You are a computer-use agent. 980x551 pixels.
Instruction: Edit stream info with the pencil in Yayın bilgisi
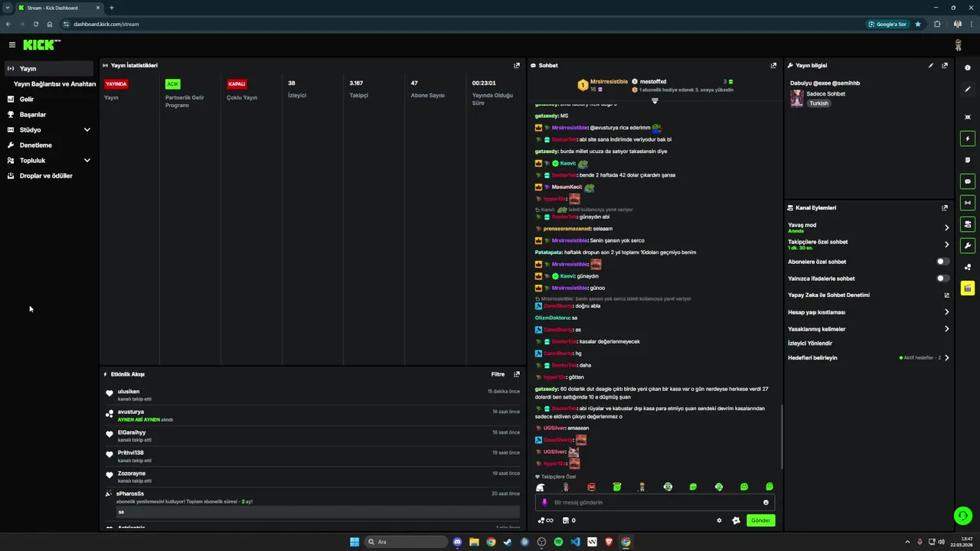[x=931, y=66]
